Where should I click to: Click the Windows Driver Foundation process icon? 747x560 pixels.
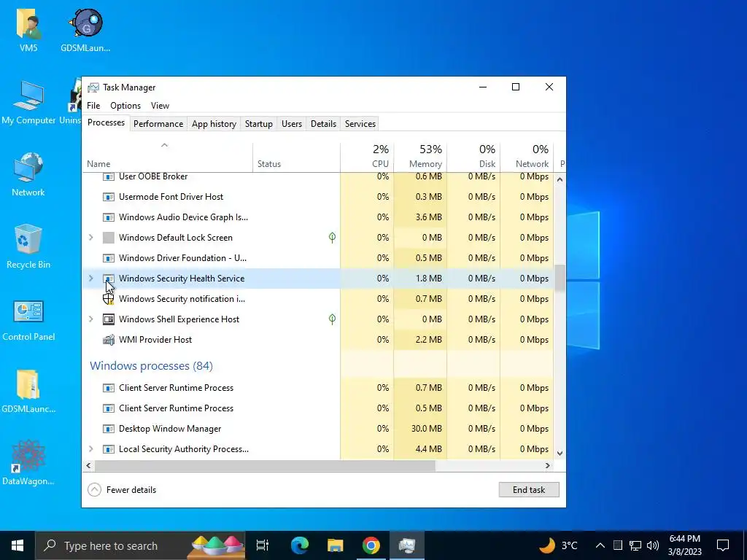pyautogui.click(x=109, y=258)
